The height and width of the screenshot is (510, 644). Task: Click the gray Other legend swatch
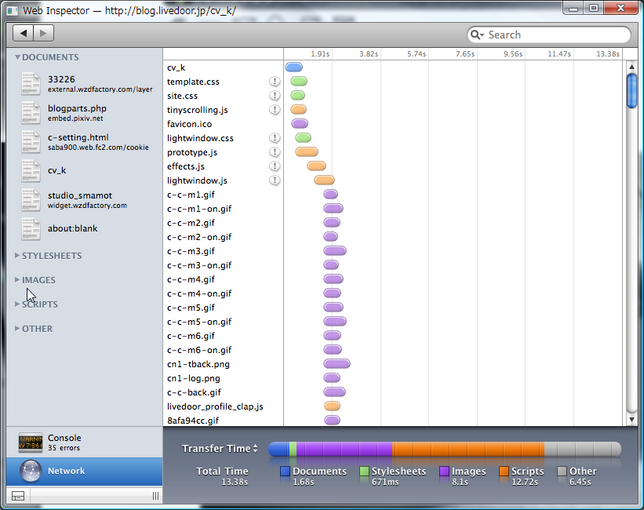562,471
